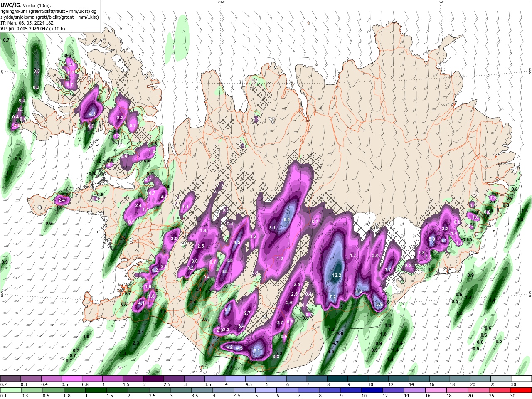Click the light periwinkle swatch labeled 5 in bottom legend row
The image size is (532, 399).
[266, 391]
